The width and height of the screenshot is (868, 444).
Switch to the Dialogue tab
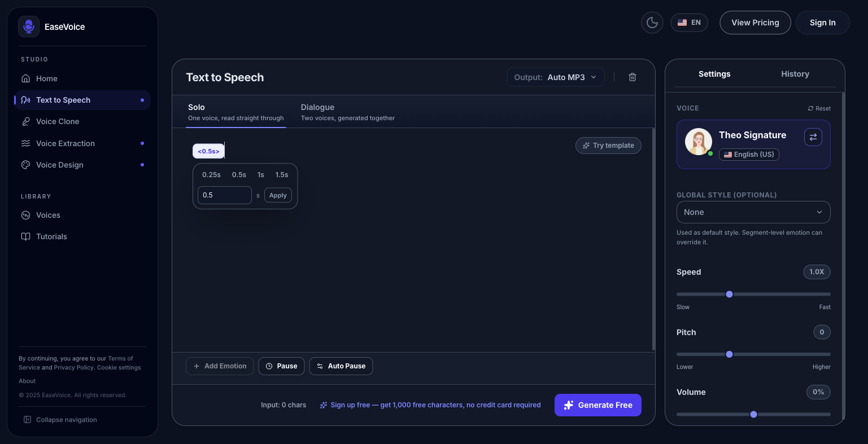[348, 112]
